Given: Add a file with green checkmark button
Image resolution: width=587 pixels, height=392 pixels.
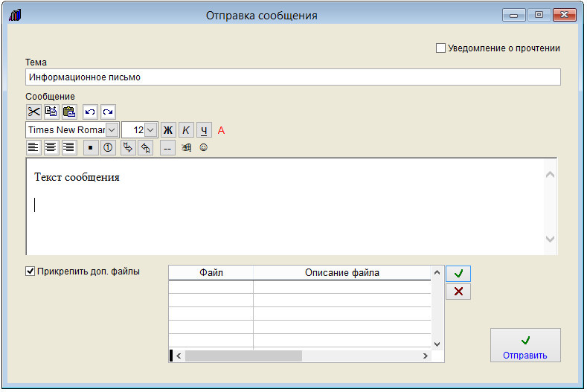Looking at the screenshot, I should point(458,274).
